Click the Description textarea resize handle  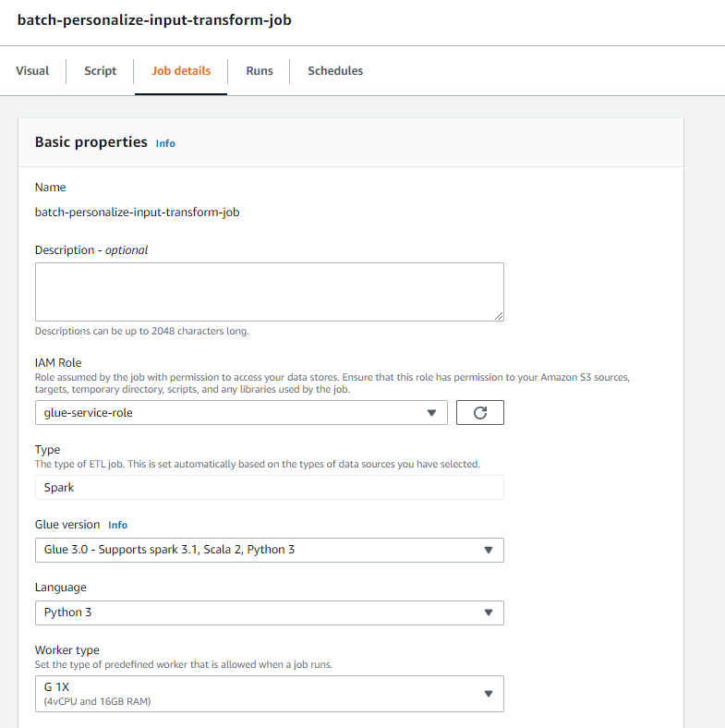point(499,316)
